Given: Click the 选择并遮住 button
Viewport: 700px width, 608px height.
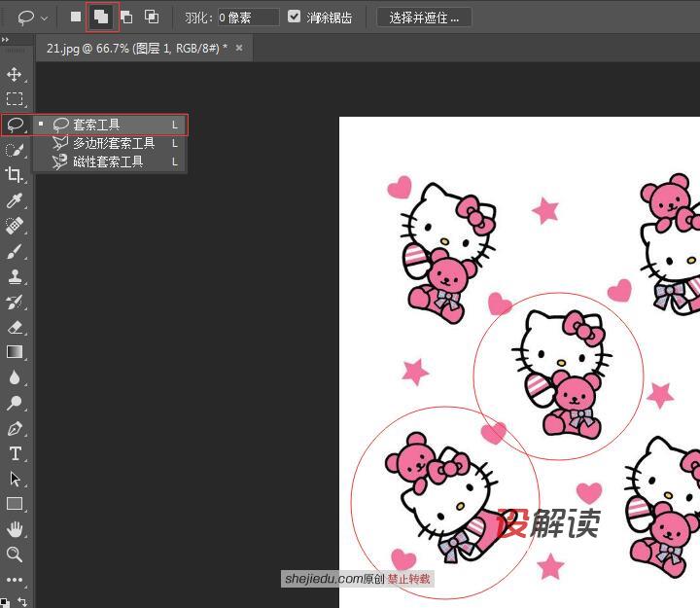Looking at the screenshot, I should [x=424, y=18].
